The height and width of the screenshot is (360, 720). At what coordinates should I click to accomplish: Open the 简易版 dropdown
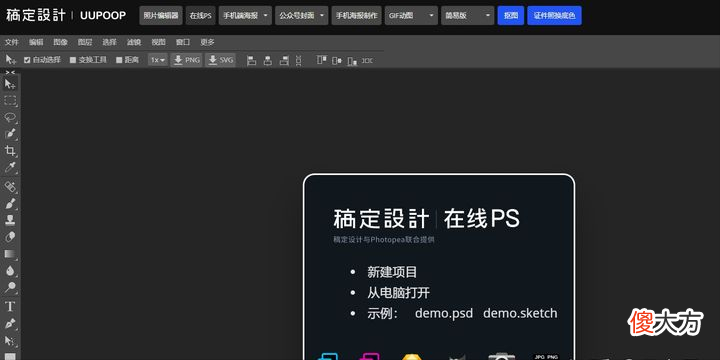pyautogui.click(x=467, y=16)
